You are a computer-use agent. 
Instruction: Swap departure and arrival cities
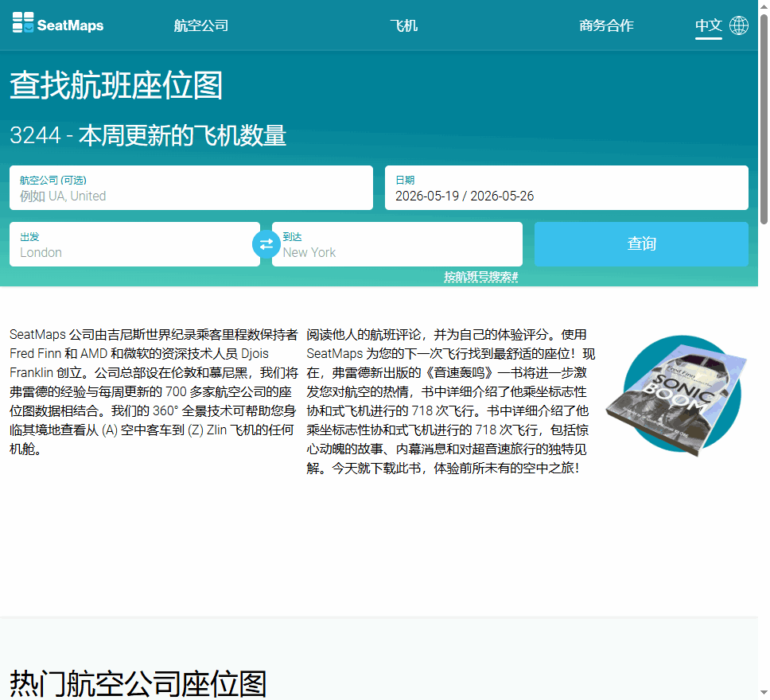266,244
